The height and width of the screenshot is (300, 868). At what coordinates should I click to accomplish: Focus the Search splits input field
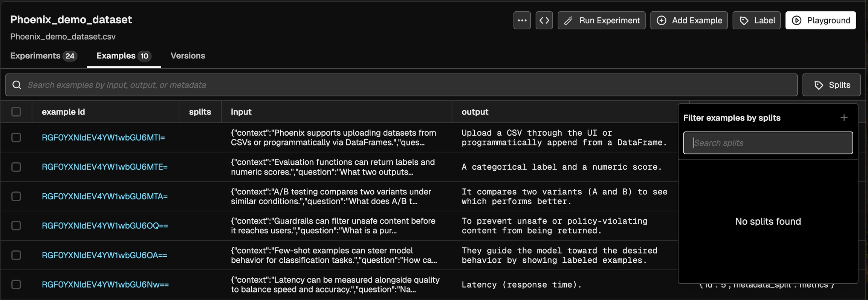pyautogui.click(x=769, y=143)
